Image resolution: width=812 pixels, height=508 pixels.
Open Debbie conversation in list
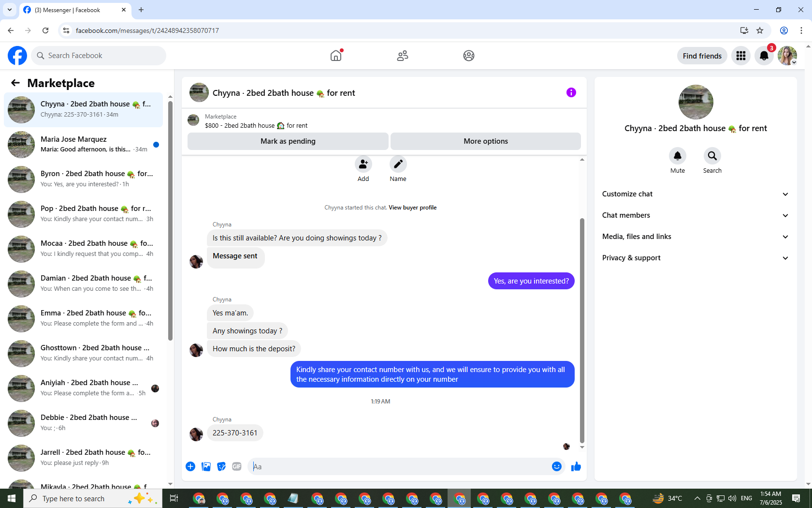(x=84, y=423)
